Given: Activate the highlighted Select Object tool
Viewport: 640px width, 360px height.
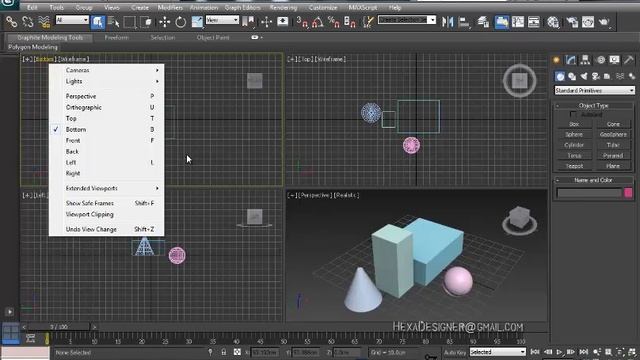Looking at the screenshot, I should tap(98, 22).
